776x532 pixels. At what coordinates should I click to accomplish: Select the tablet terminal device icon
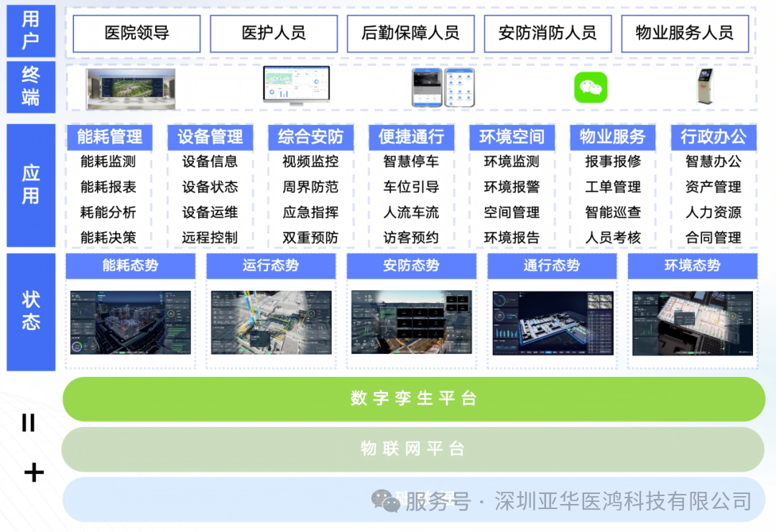458,88
